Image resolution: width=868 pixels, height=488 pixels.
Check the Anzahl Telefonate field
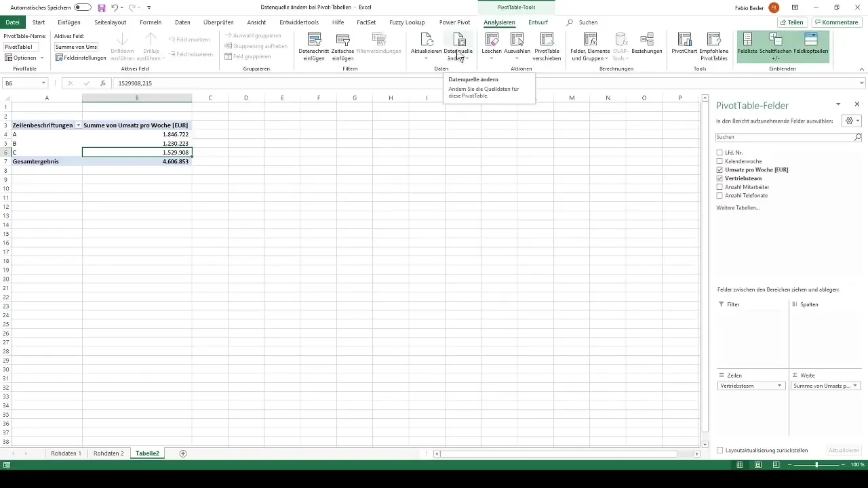[x=719, y=195]
